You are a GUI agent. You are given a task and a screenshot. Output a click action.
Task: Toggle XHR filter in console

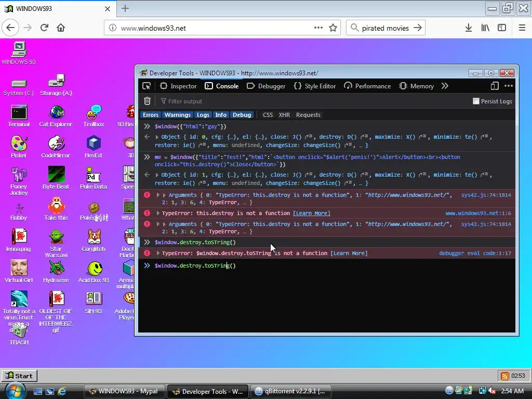(284, 115)
